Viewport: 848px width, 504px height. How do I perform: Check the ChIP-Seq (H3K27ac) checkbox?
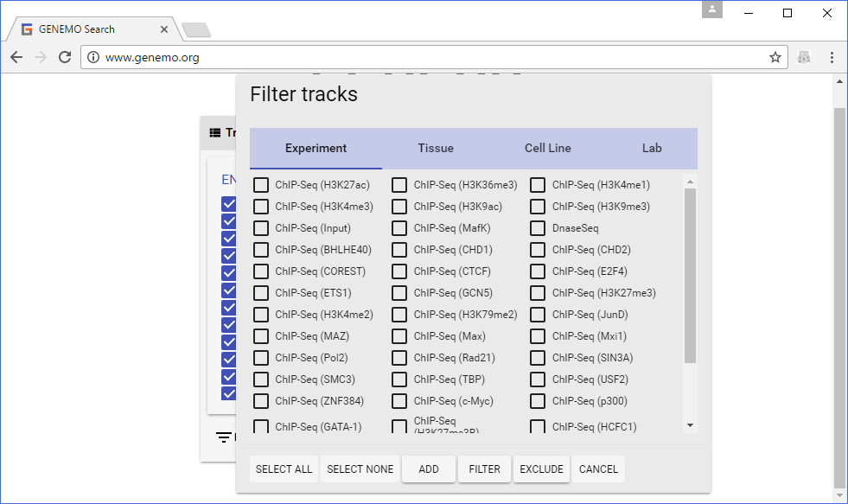pyautogui.click(x=261, y=185)
